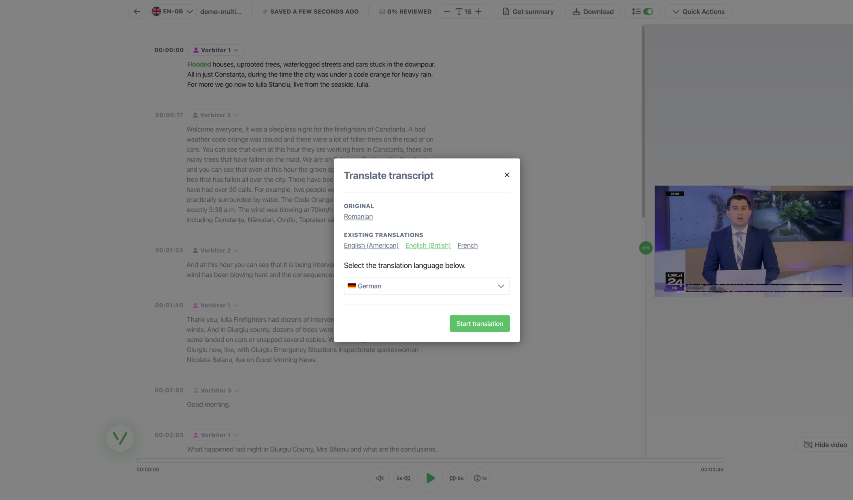Click the Good morning. transcript line
The width and height of the screenshot is (853, 500).
[208, 405]
